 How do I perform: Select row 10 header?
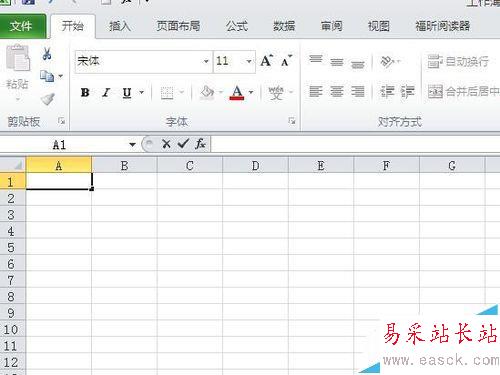click(12, 329)
